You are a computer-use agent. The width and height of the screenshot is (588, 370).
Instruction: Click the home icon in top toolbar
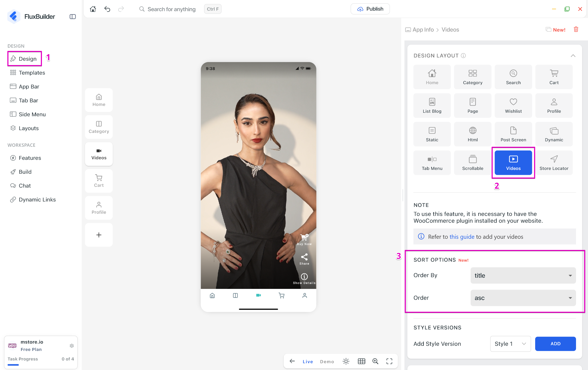tap(93, 9)
